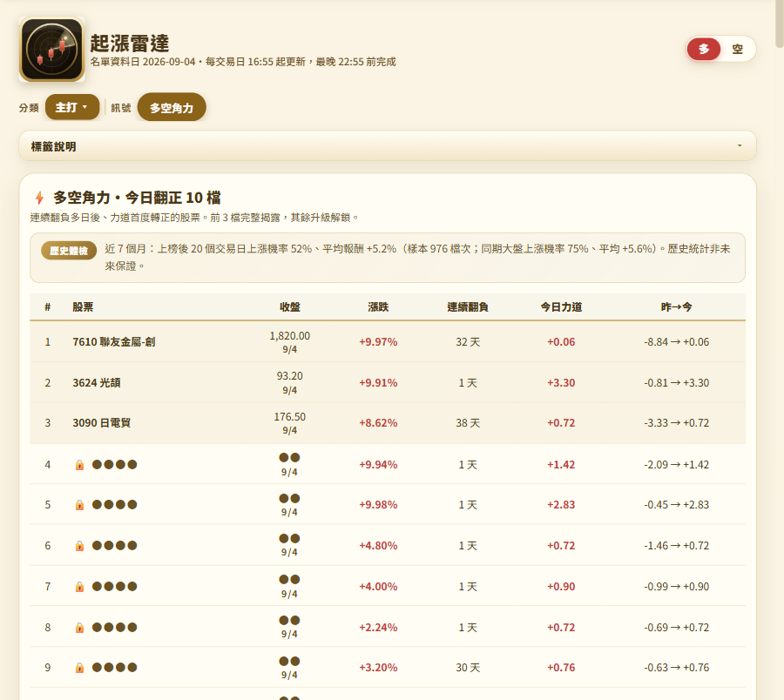Click the +1.42 momentum value
This screenshot has width=784, height=700.
coord(561,465)
